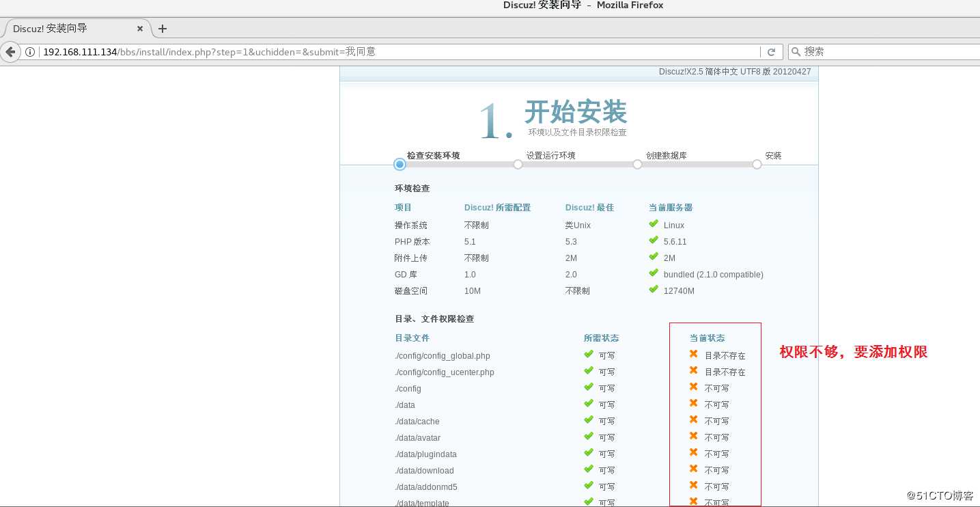Click the Discuz!X2.5 简体中文 UTF8 版 version text
The width and height of the screenshot is (980, 507).
pos(735,72)
